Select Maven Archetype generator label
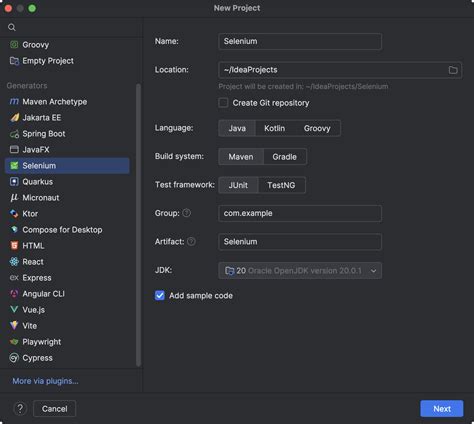 pos(55,102)
